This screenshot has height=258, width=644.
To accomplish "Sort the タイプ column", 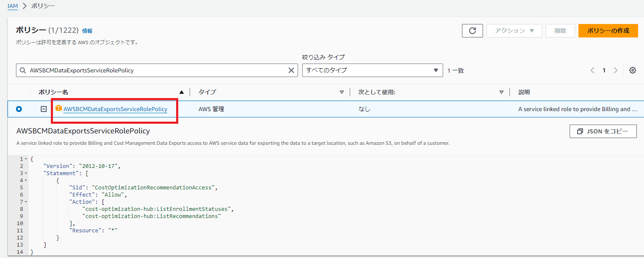I will 341,92.
